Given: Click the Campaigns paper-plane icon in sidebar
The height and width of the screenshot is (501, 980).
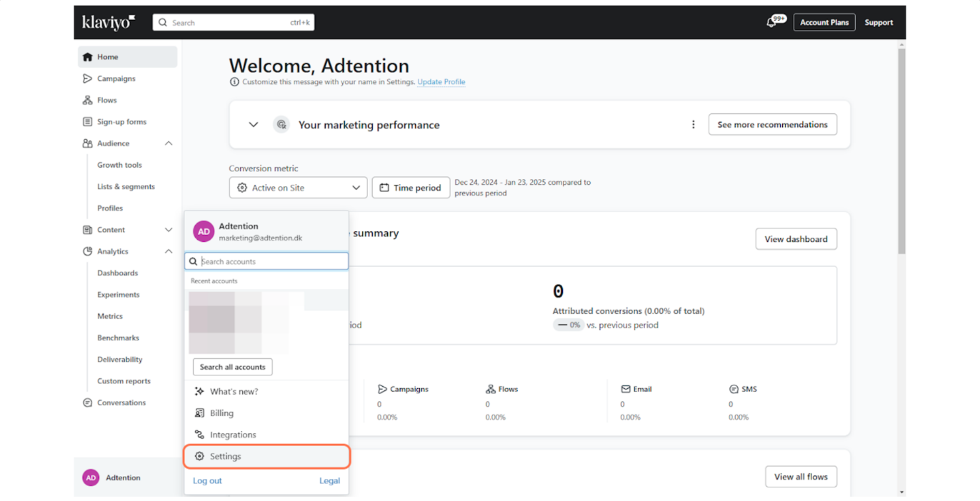Looking at the screenshot, I should coord(87,79).
